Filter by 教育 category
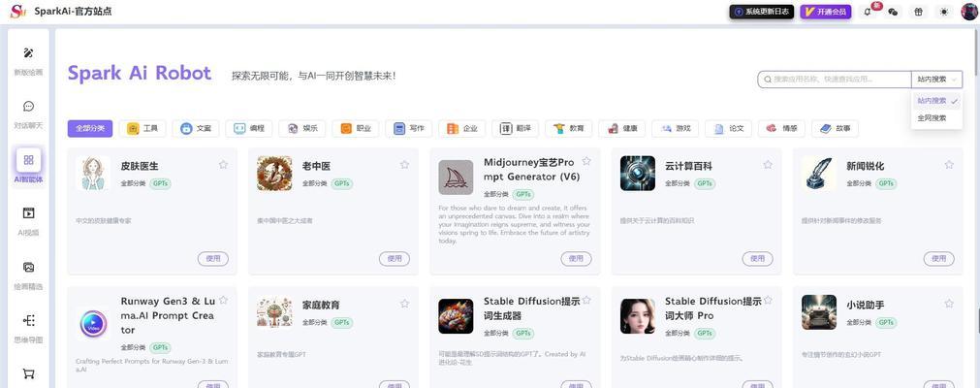Image resolution: width=980 pixels, height=388 pixels. click(569, 128)
